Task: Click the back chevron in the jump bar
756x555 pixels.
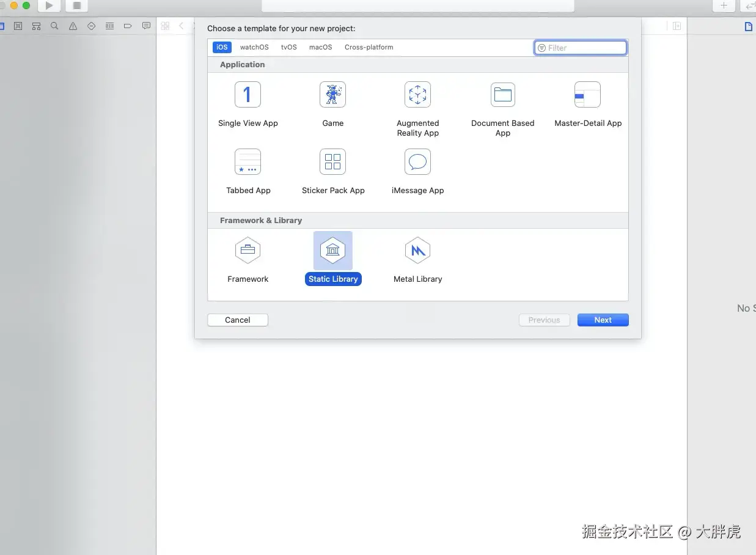Action: pyautogui.click(x=181, y=26)
